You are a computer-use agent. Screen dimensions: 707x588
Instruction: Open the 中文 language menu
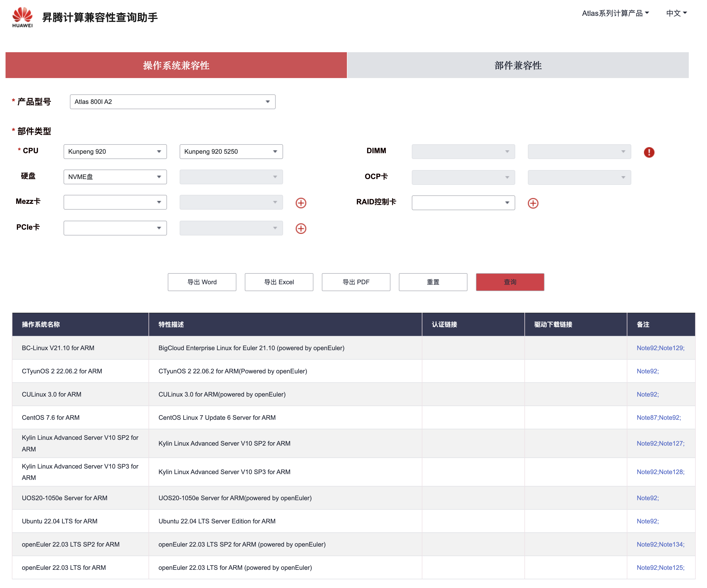tap(676, 13)
